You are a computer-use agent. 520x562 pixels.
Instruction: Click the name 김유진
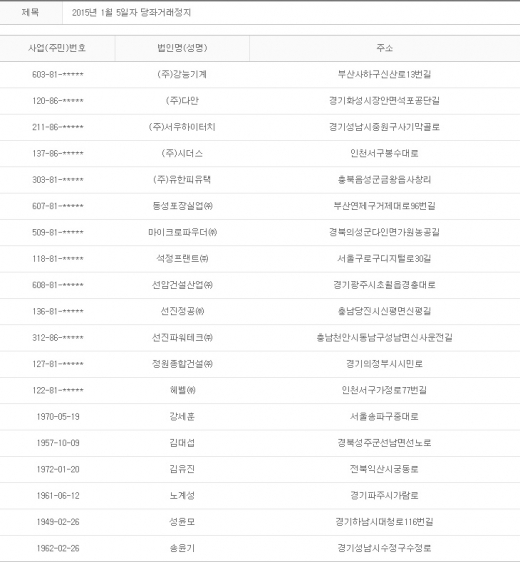click(x=182, y=469)
